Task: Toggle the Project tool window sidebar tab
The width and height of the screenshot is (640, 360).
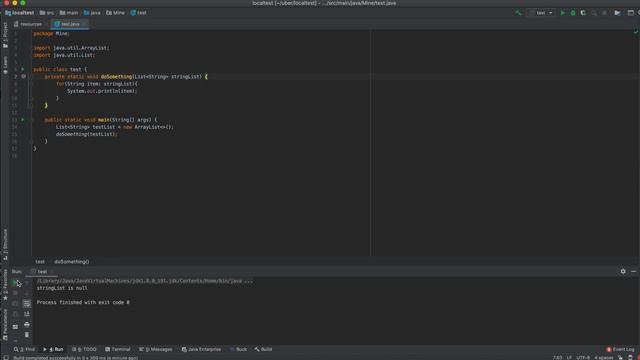Action: click(x=5, y=35)
